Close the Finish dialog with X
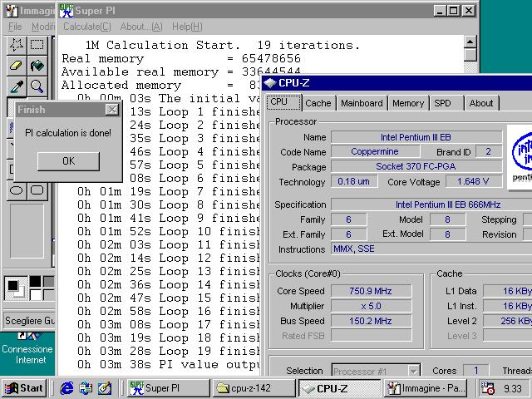532x399 pixels. pos(112,110)
